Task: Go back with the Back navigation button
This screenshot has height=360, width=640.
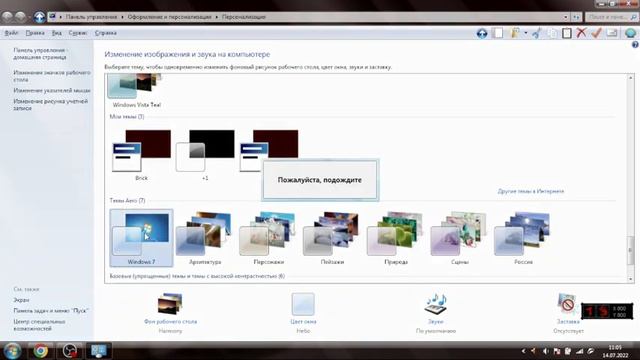Action: click(x=7, y=17)
